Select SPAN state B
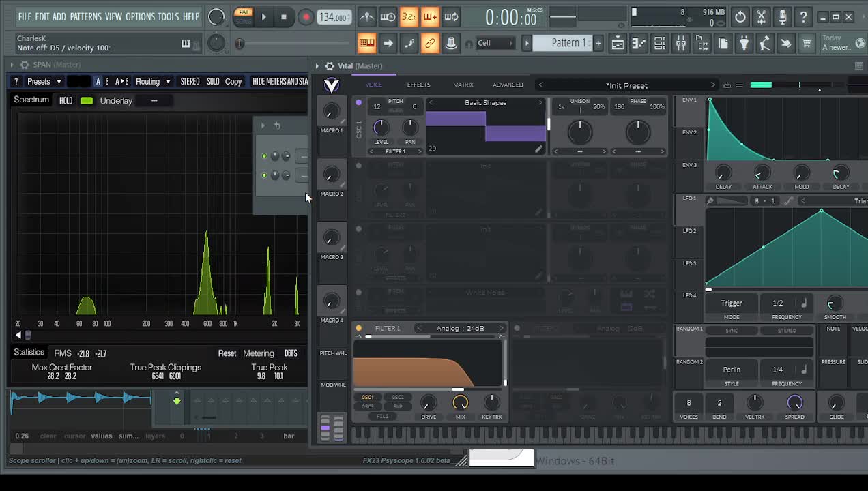This screenshot has height=491, width=868. (107, 81)
